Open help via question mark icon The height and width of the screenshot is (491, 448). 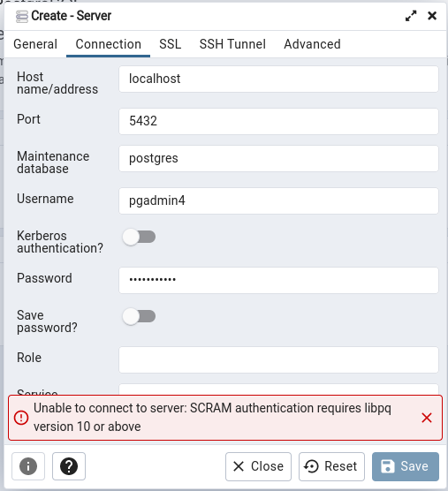69,466
